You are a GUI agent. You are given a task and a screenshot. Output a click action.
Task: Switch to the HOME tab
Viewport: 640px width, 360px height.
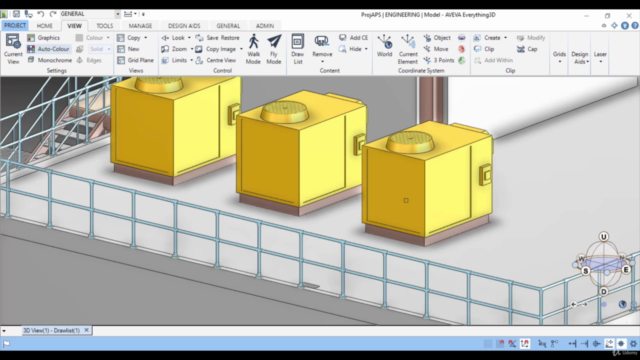tap(44, 26)
